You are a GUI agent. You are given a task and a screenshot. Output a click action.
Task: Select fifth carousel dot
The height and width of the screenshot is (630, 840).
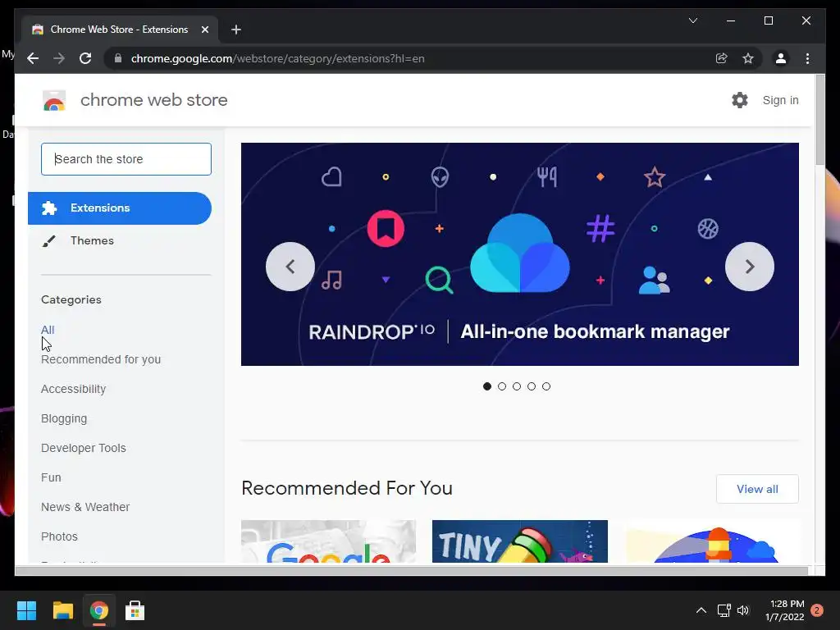pos(546,386)
